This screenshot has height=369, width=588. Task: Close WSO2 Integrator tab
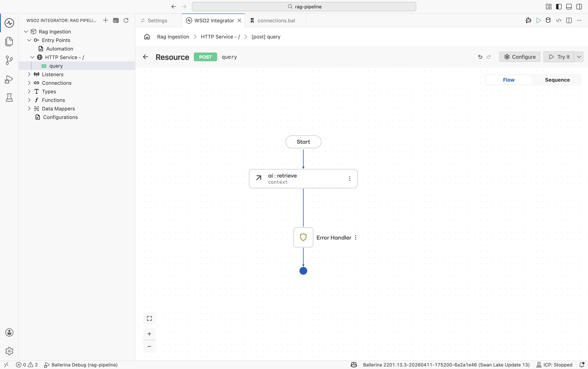[x=239, y=20]
